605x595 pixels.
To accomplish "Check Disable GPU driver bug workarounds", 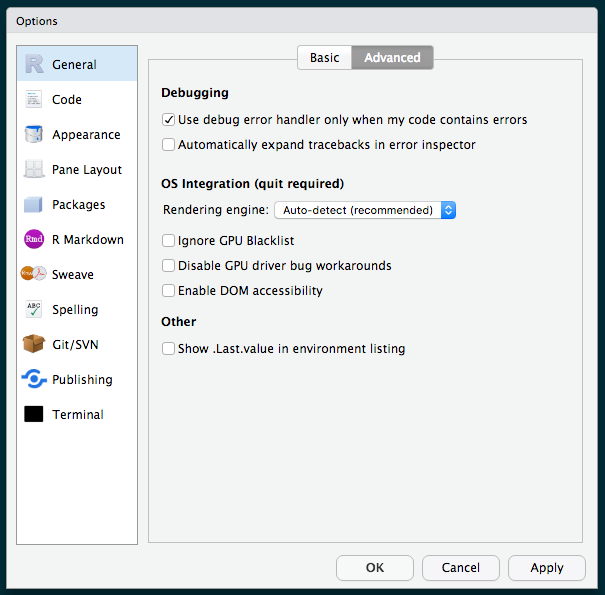I will pos(168,265).
